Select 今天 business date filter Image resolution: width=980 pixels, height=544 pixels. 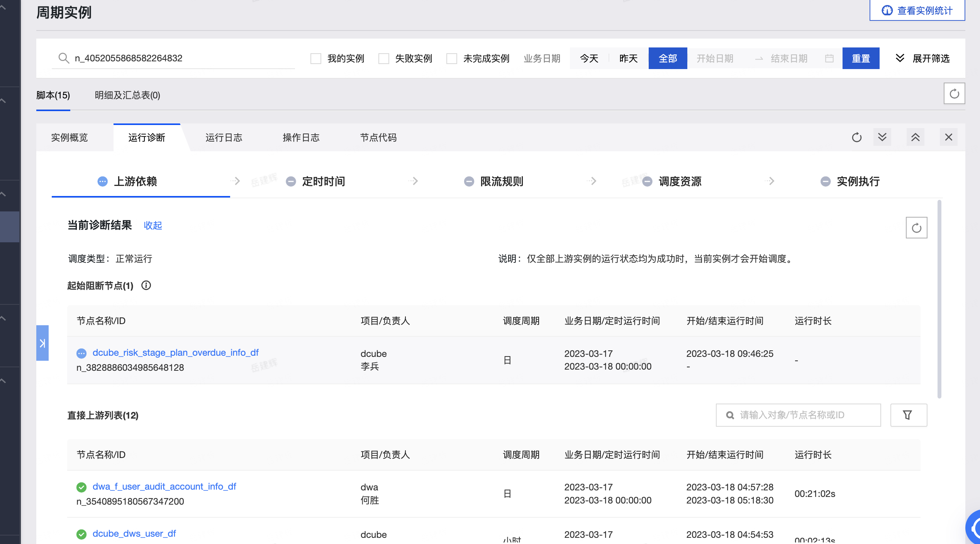point(589,58)
